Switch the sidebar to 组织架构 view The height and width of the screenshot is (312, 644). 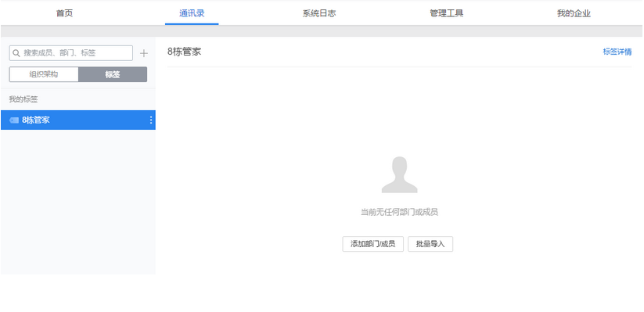(44, 74)
